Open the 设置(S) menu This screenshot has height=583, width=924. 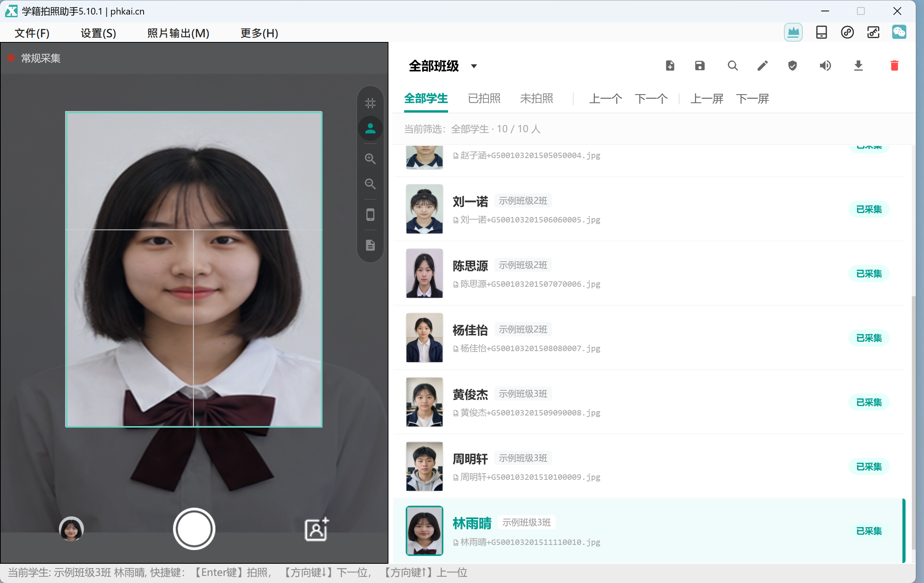click(x=98, y=33)
